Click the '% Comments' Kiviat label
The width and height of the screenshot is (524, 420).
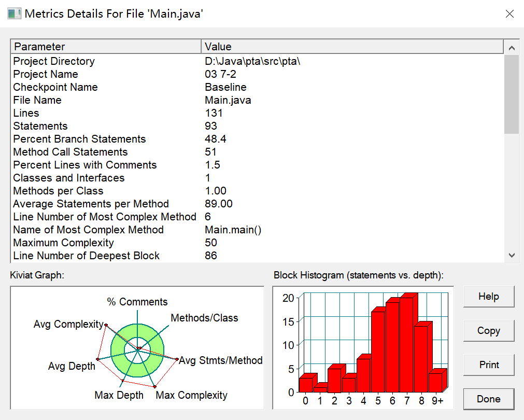[137, 302]
